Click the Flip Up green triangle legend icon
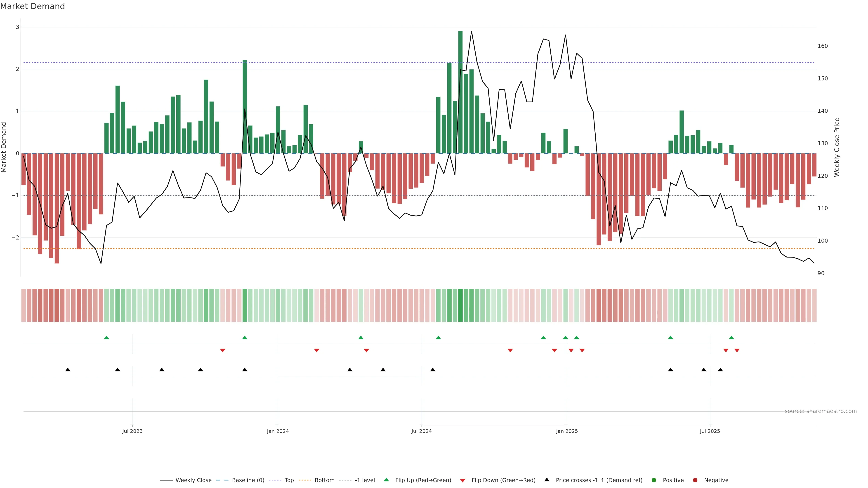Viewport: 868px width, 488px height. click(x=387, y=480)
